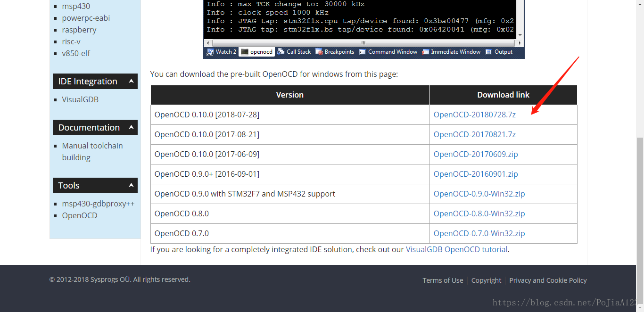Click the Tools section header
Image resolution: width=644 pixels, height=312 pixels.
pos(95,185)
